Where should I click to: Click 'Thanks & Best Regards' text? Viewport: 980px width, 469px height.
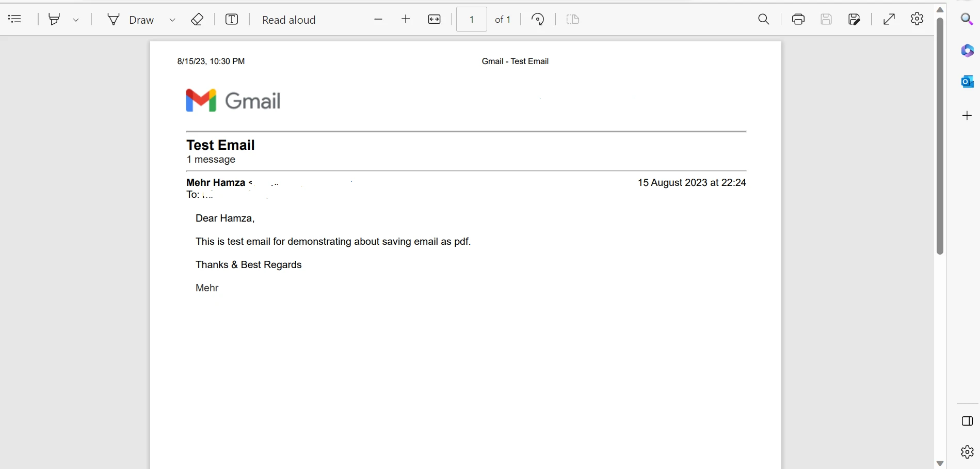pyautogui.click(x=249, y=264)
